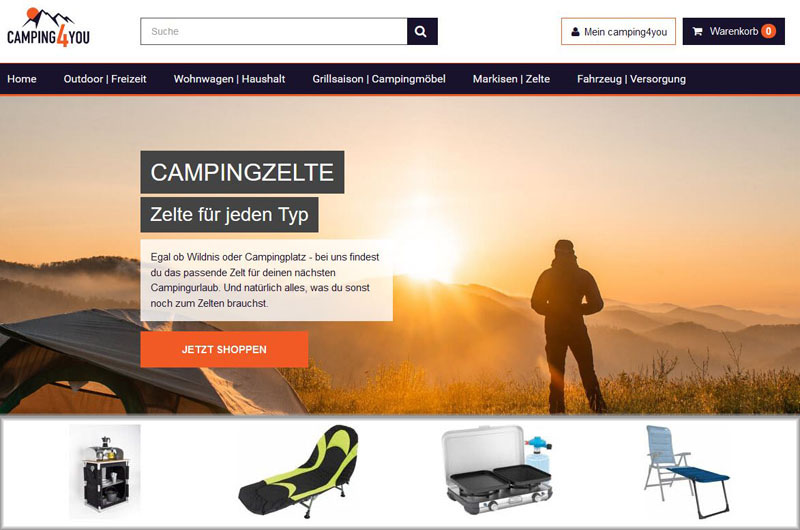The image size is (800, 530).
Task: Click the shopping cart icon in Warenkorb
Action: [697, 32]
